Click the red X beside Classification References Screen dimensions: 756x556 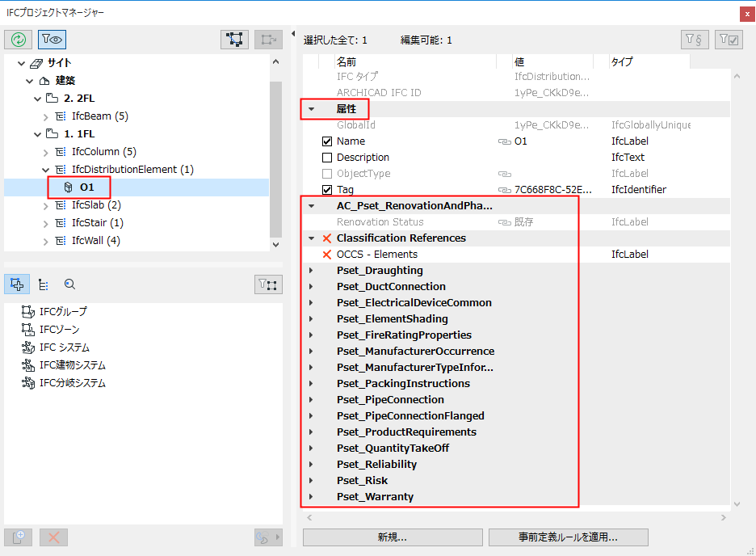(x=327, y=238)
